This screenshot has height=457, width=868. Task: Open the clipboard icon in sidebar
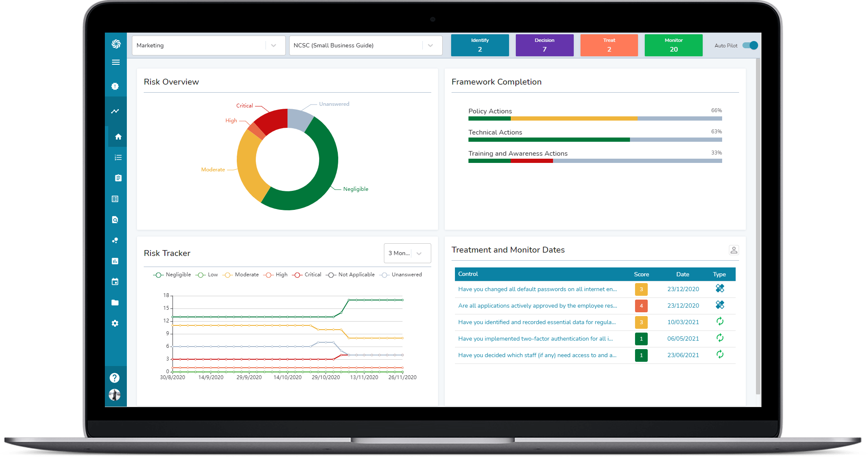point(118,178)
